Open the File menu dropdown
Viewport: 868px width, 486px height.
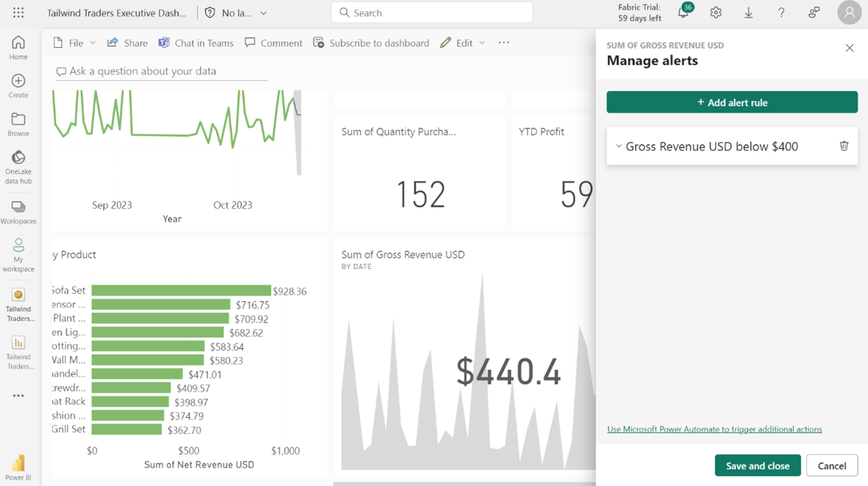tap(75, 43)
